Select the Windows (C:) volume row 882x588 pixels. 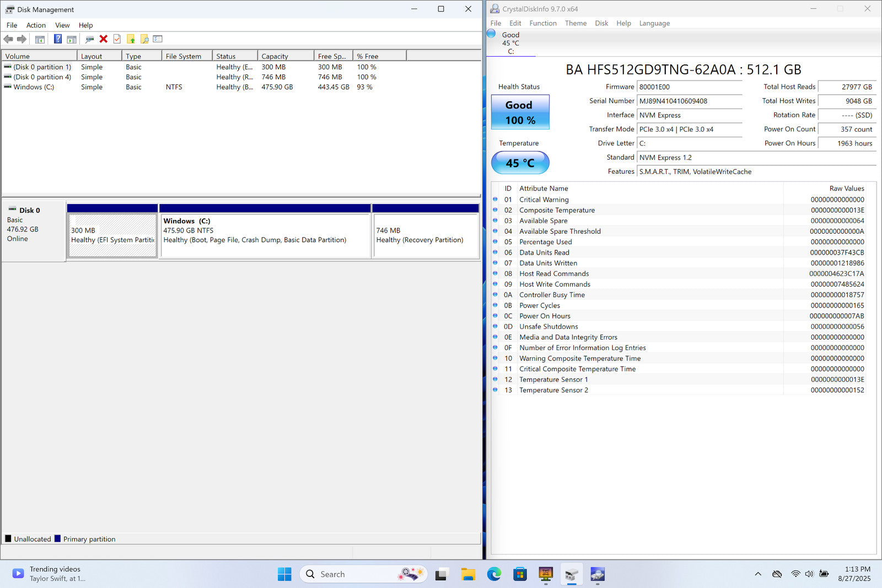34,87
